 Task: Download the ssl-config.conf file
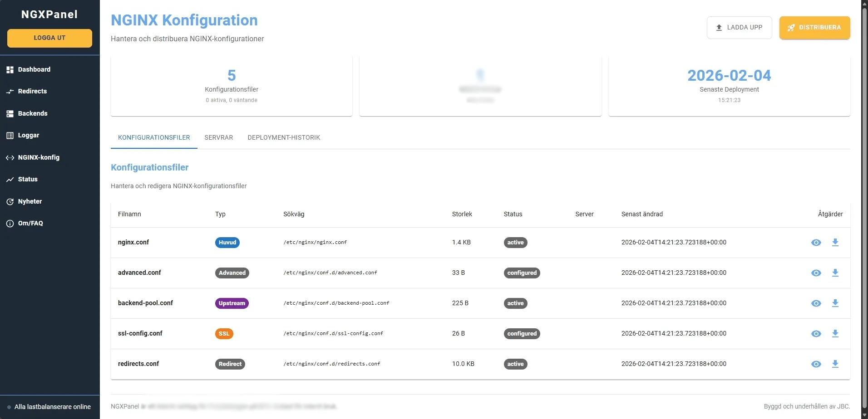tap(835, 334)
